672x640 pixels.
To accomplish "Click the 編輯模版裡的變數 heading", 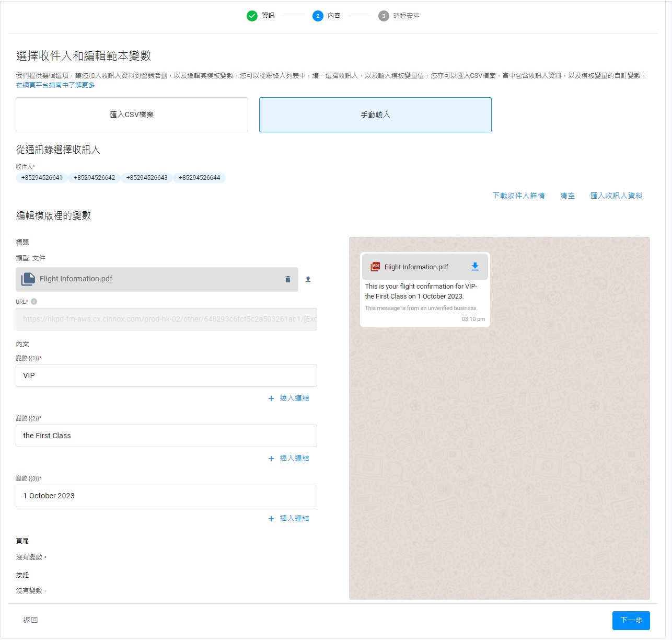I will coord(53,215).
